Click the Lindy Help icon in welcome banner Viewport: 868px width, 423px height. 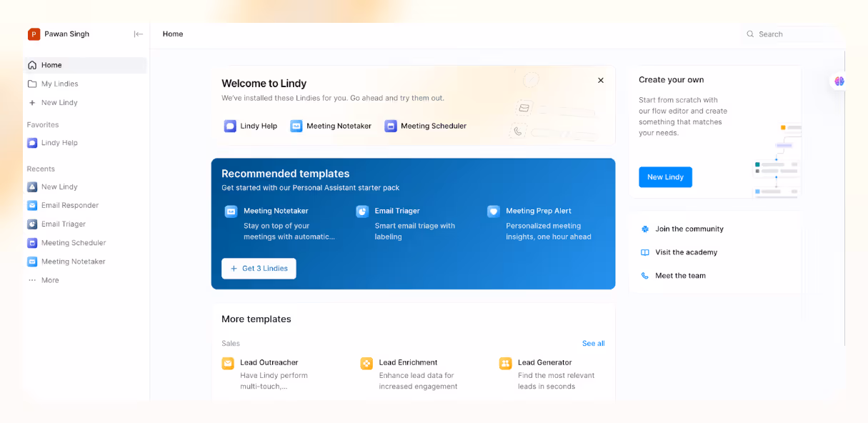tap(230, 126)
